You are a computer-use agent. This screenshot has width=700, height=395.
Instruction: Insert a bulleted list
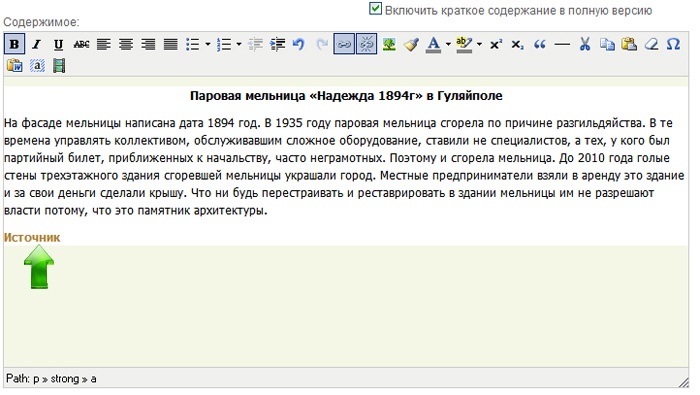(x=193, y=44)
